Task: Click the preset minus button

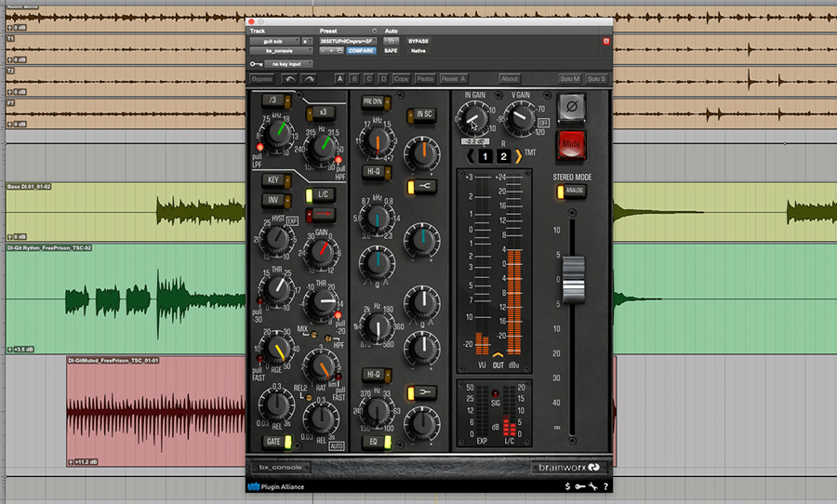Action: click(323, 51)
